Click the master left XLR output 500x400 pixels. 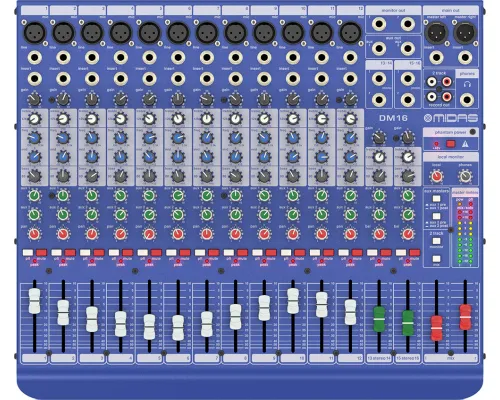click(436, 33)
